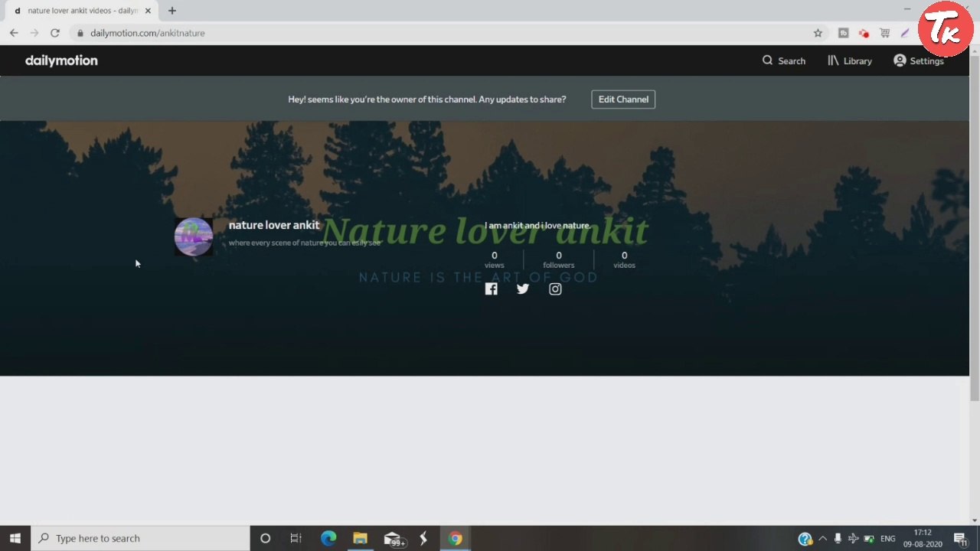Screen dimensions: 980x551
Task: Open the Library page
Action: [x=849, y=60]
